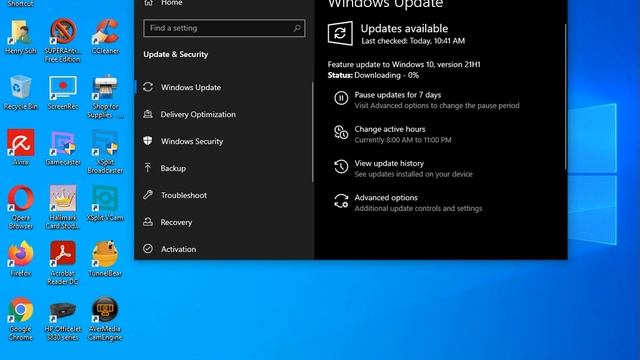Open Acrobat Reader DC icon
The image size is (640, 360).
[x=63, y=263]
